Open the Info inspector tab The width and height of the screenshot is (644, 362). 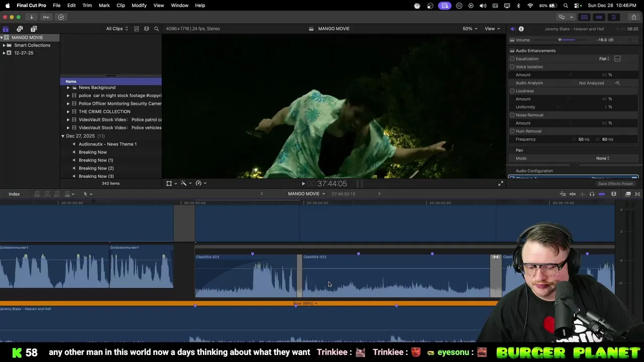521,29
